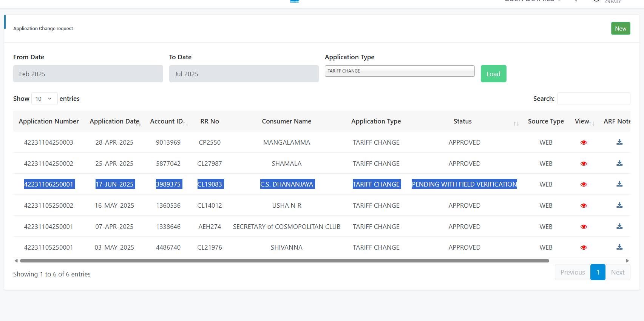Download ARF note for SHAMALA
Screen dimensions: 644x321
pyautogui.click(x=619, y=163)
